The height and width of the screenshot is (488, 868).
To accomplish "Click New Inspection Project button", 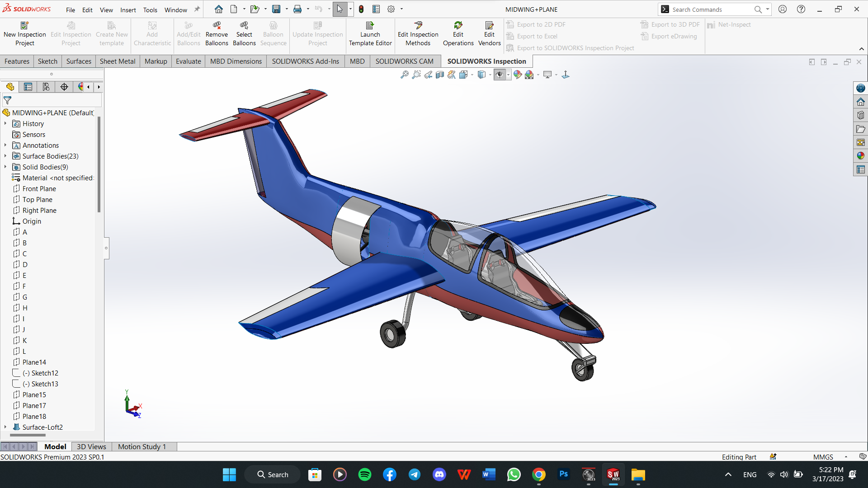I will 25,34.
